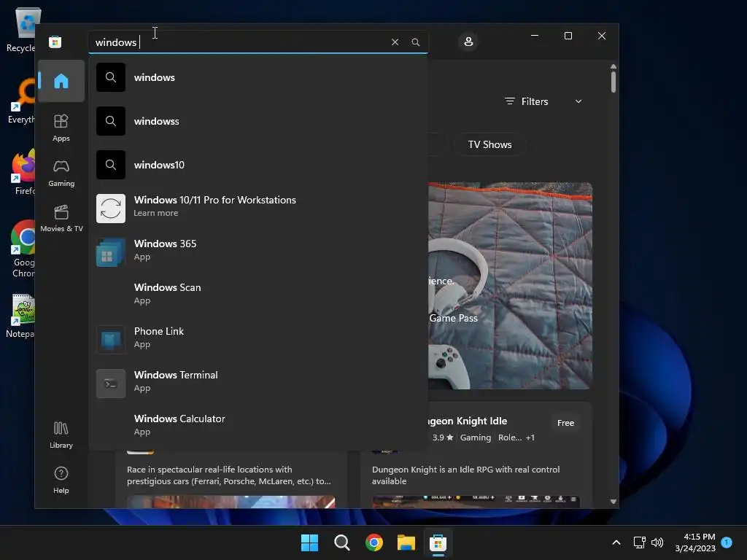This screenshot has height=560, width=747.
Task: Open the Game Pass hero banner image
Action: (510, 286)
